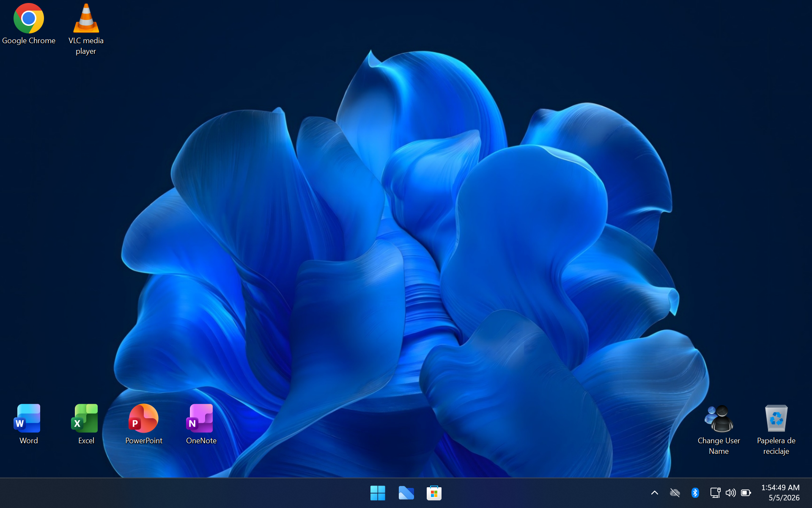Image resolution: width=812 pixels, height=508 pixels.
Task: Click the 'Word' label text
Action: (x=29, y=441)
